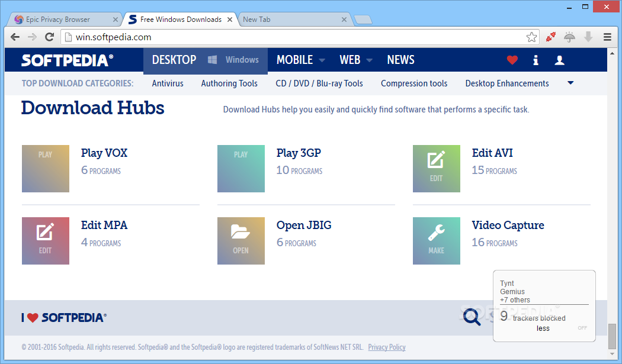Click the Open JBIG folder icon tile
Viewport: 622px width, 364px height.
[x=241, y=241]
